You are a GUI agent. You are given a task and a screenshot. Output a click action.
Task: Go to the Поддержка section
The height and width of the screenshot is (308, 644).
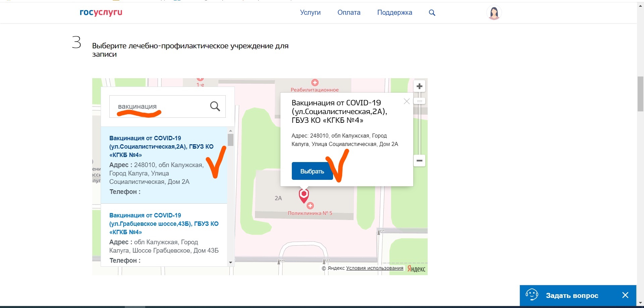pos(394,13)
